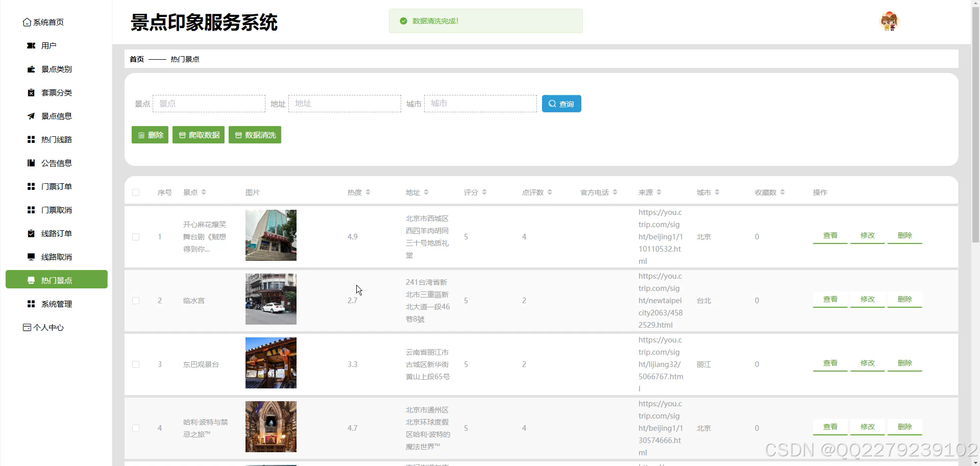
Task: Sort by the 评分 column arrows
Action: point(484,192)
